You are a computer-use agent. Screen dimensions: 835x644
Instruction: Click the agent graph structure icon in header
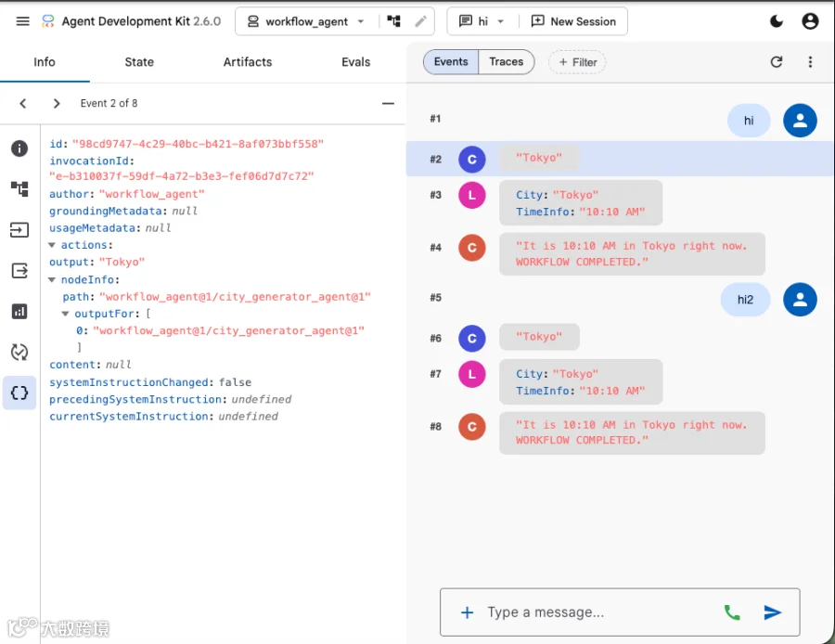pyautogui.click(x=393, y=21)
